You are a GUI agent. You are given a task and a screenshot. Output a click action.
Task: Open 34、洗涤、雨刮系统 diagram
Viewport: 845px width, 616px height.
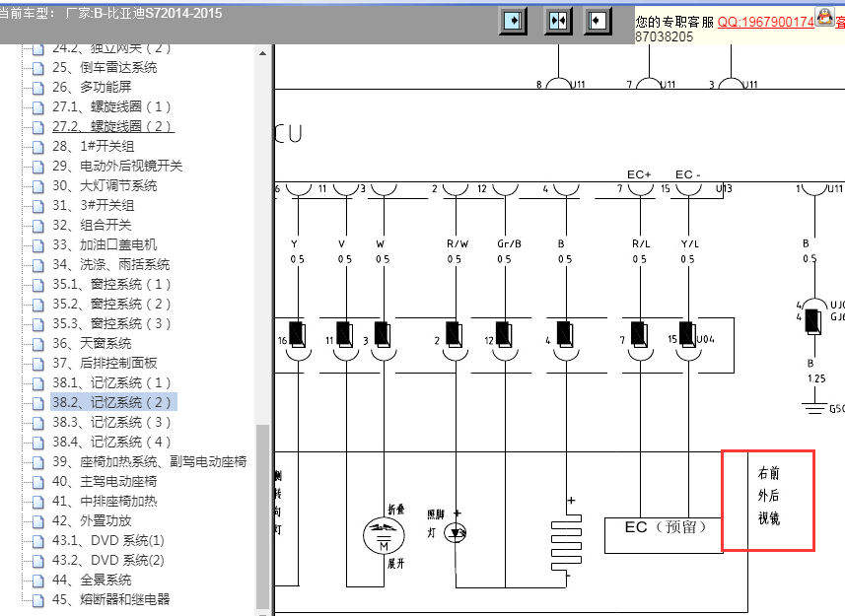click(x=111, y=264)
